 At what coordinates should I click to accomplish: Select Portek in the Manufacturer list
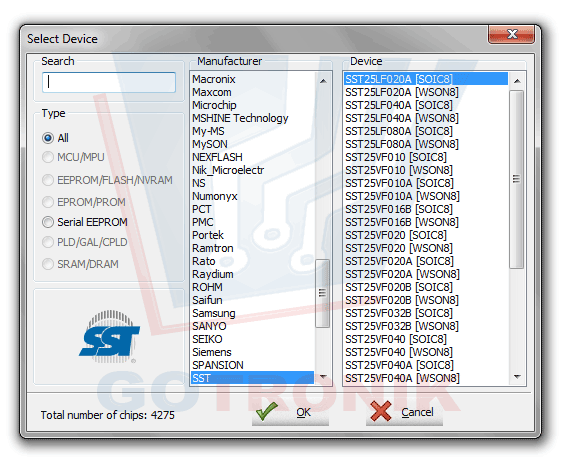(252, 235)
